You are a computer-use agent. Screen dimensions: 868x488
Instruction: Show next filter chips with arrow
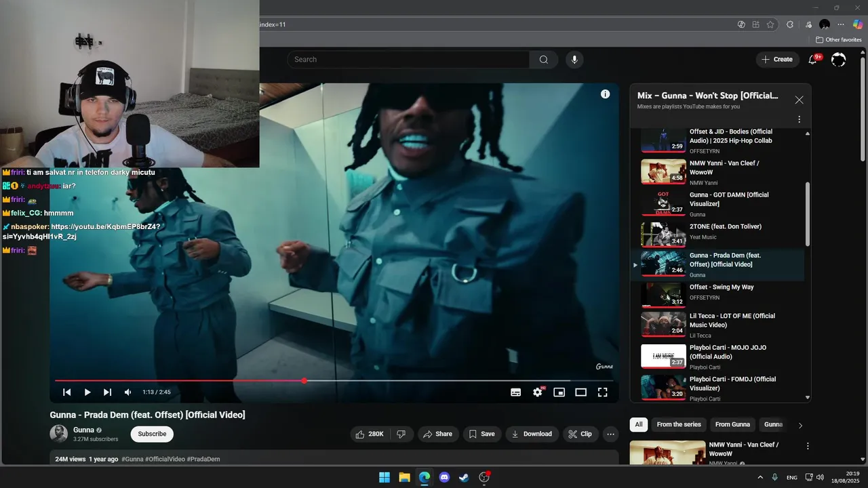pyautogui.click(x=800, y=425)
